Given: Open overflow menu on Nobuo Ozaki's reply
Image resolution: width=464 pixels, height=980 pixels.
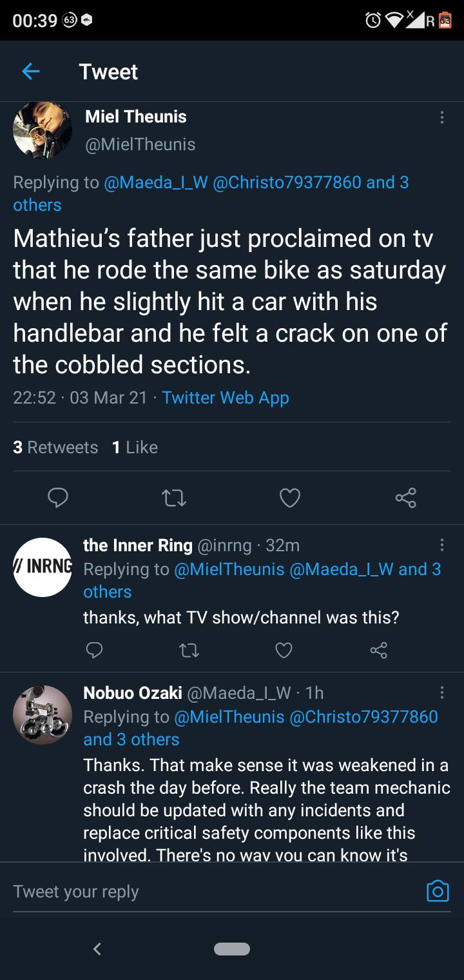Looking at the screenshot, I should coord(441,693).
